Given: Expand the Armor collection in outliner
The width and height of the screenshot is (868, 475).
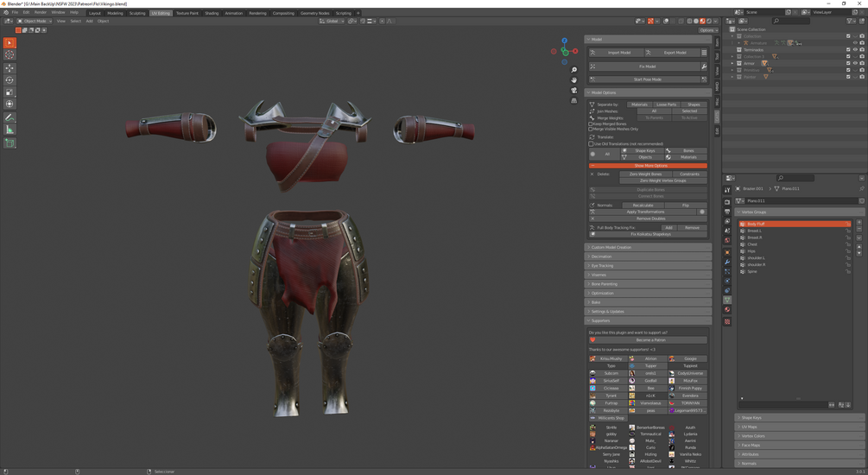Looking at the screenshot, I should pos(732,64).
